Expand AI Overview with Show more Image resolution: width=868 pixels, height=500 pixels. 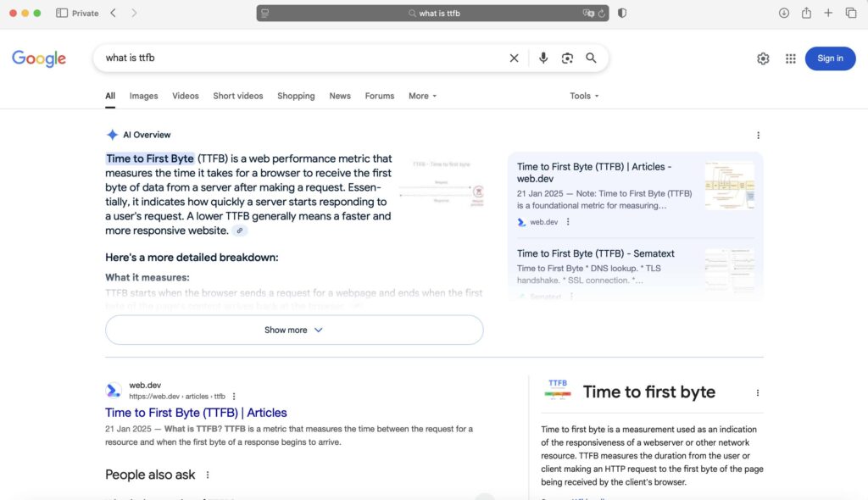pyautogui.click(x=294, y=330)
